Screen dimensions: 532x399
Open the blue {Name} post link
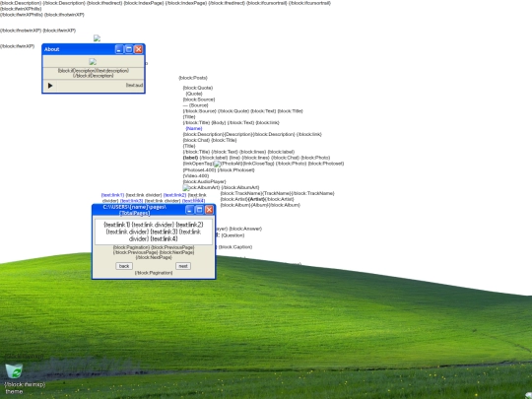pos(194,129)
